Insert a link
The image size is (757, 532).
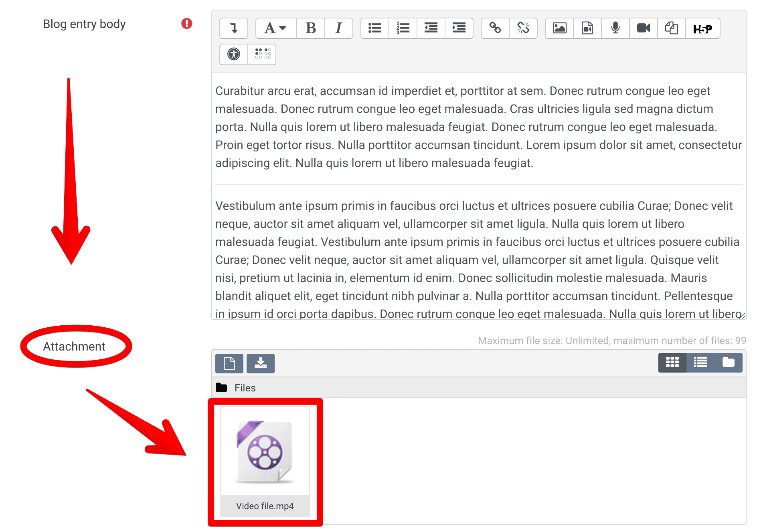tap(495, 28)
